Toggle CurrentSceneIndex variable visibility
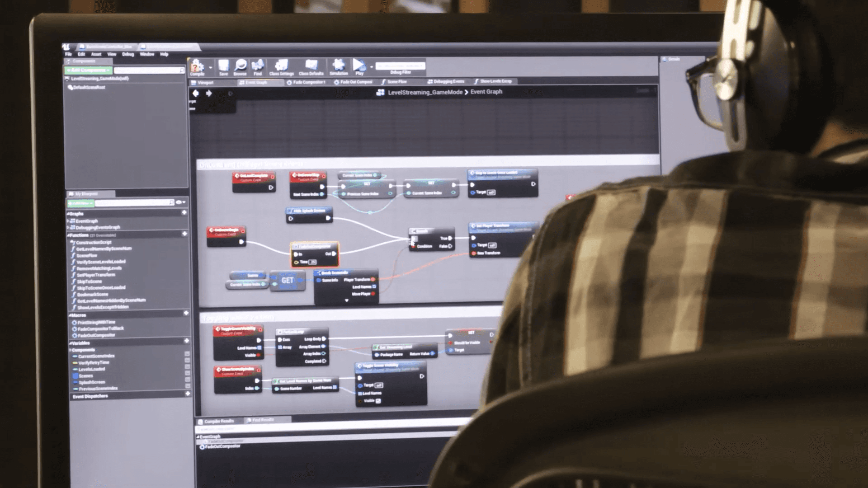This screenshot has width=868, height=488. 187,354
